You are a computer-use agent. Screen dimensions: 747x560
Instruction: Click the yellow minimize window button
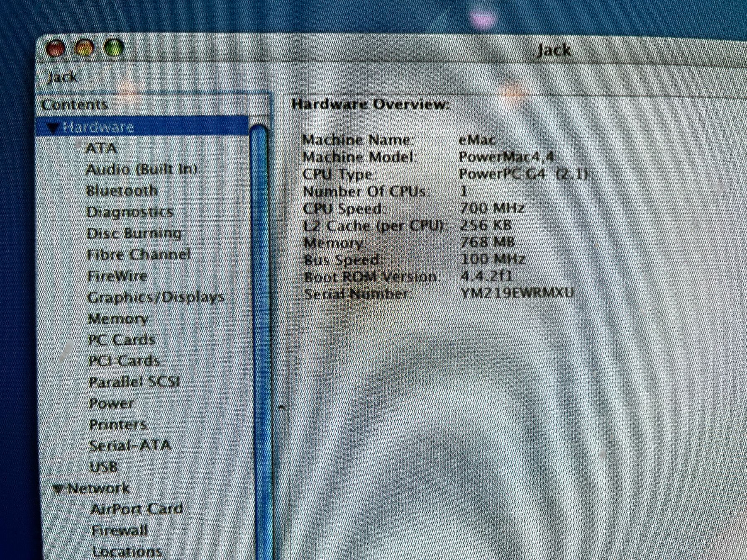point(84,48)
